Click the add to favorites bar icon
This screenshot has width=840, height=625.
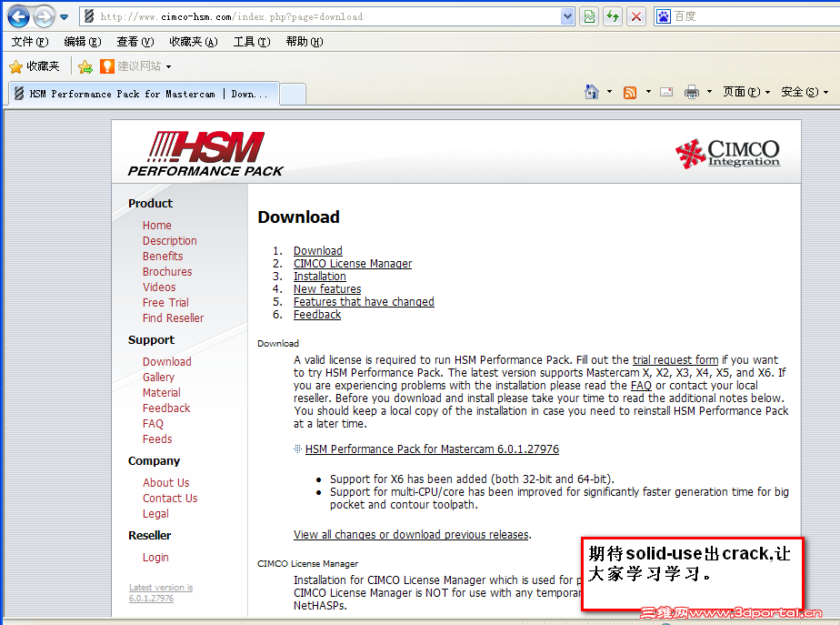click(x=85, y=66)
